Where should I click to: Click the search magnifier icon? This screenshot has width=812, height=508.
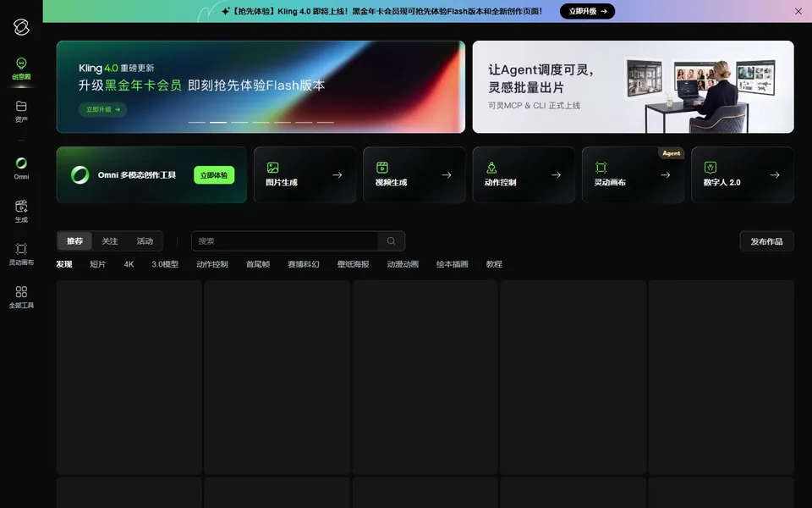(392, 241)
